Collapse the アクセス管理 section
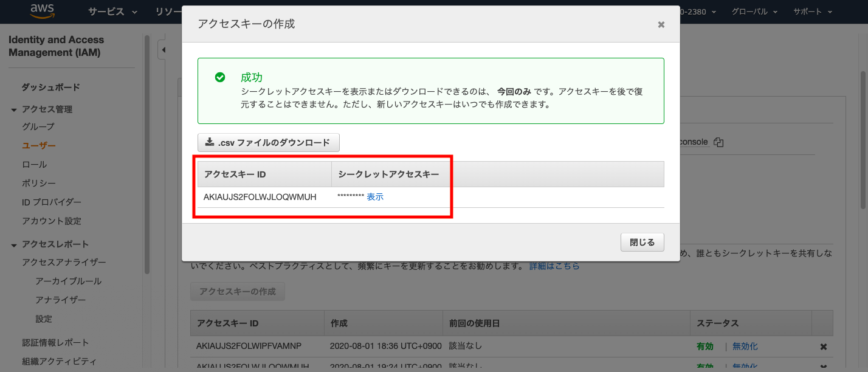The width and height of the screenshot is (868, 372). click(x=14, y=109)
